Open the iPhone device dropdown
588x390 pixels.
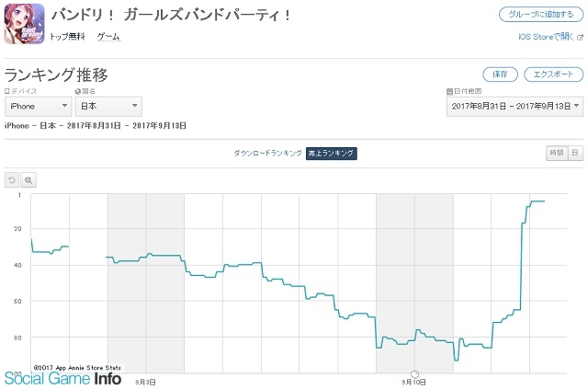coord(39,106)
